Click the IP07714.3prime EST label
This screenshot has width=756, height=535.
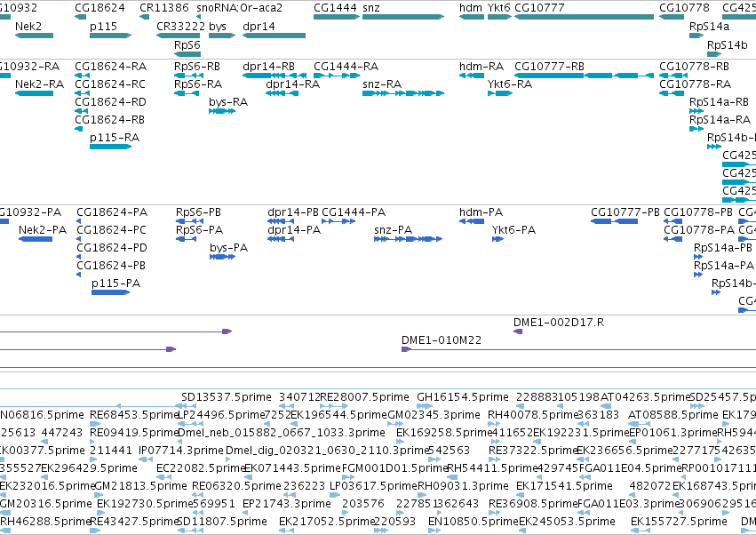[x=181, y=450]
